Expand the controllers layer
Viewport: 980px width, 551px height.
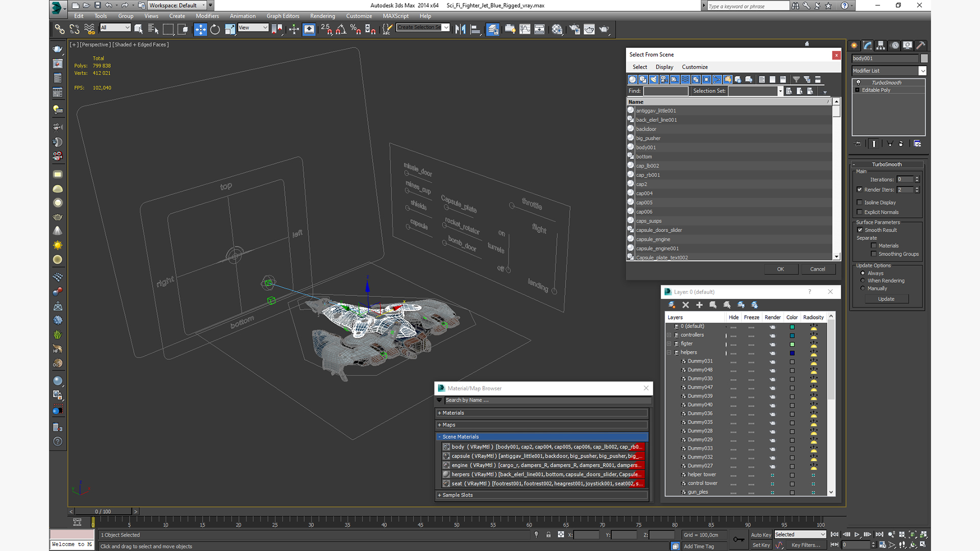(x=669, y=335)
